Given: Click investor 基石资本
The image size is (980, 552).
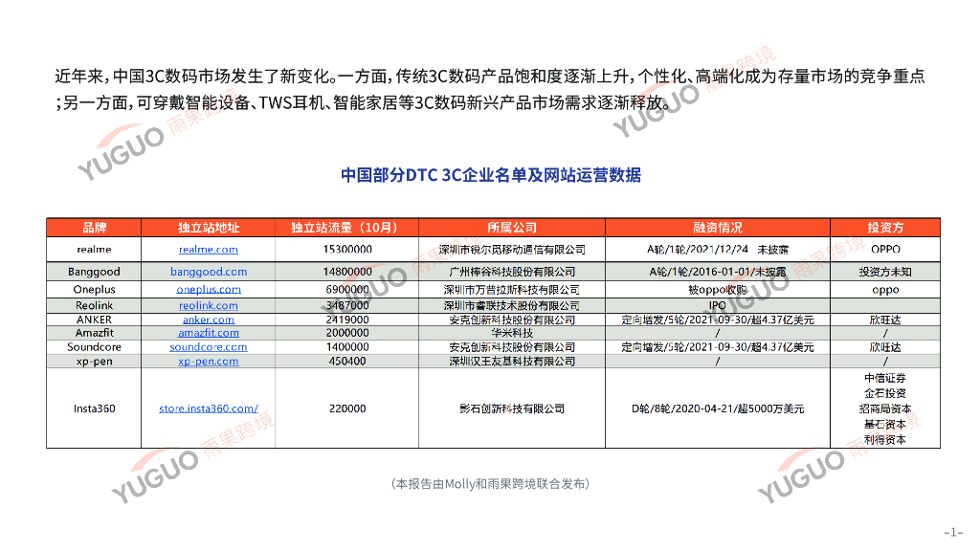Looking at the screenshot, I should [x=885, y=424].
